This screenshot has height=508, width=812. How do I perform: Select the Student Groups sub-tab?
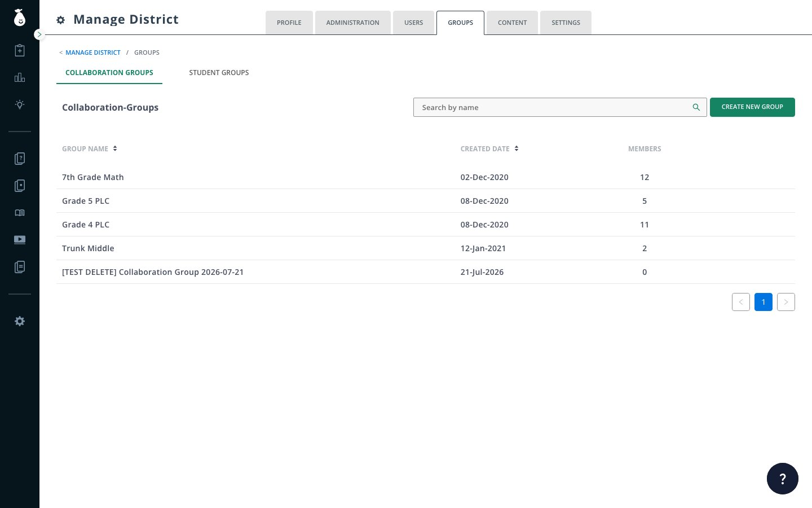pos(219,73)
